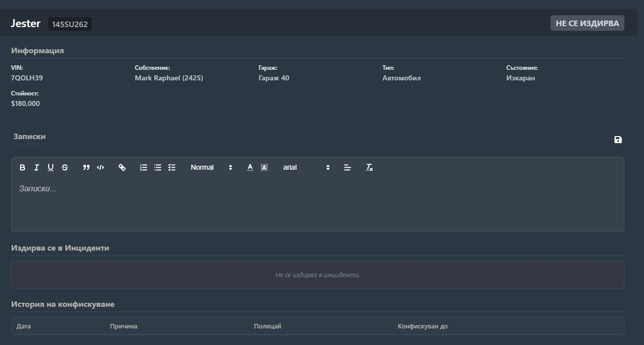The image size is (644, 345).
Task: Start a bulleted list
Action: coord(158,168)
